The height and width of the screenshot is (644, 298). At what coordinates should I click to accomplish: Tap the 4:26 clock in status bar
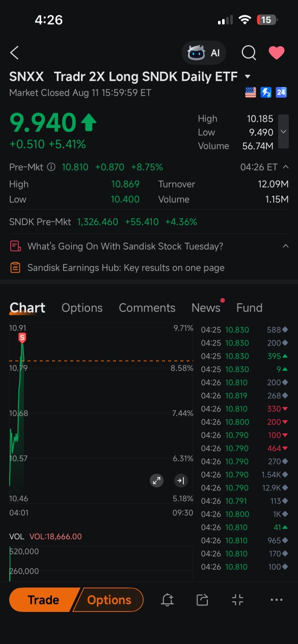click(x=48, y=20)
